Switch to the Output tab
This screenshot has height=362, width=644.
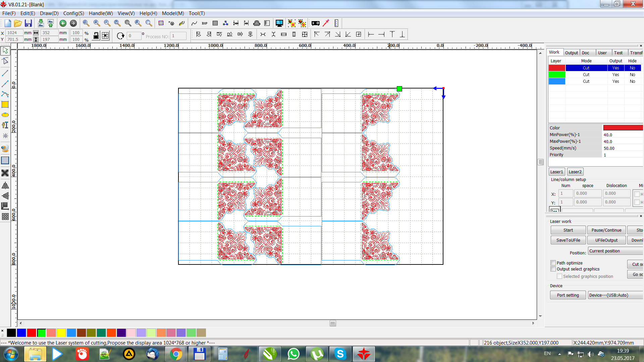(571, 53)
